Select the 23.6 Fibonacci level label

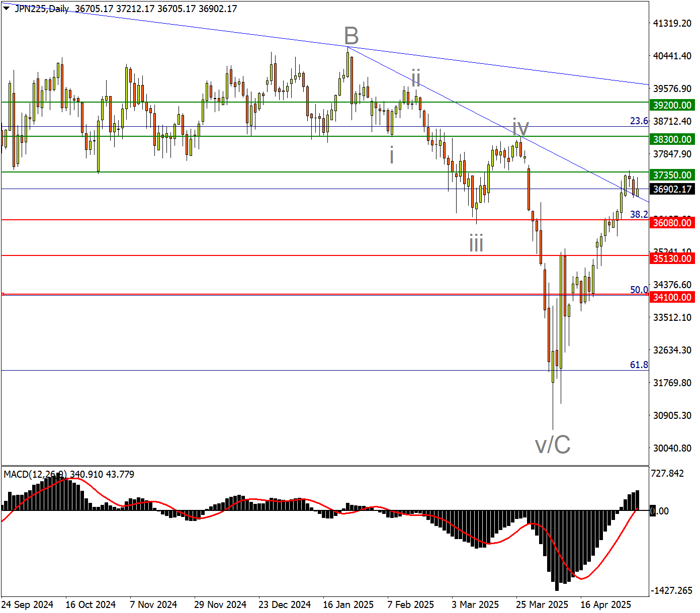coord(639,121)
